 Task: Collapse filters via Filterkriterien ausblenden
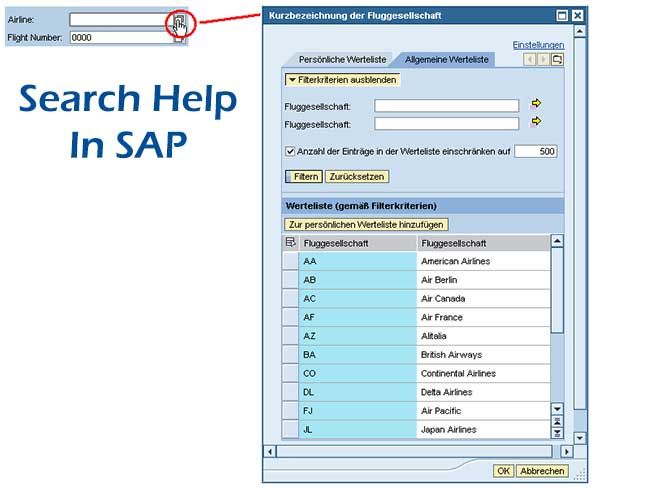[x=342, y=80]
